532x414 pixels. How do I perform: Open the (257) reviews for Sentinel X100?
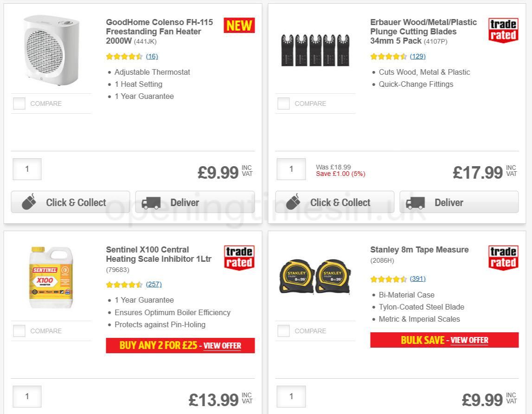[154, 284]
